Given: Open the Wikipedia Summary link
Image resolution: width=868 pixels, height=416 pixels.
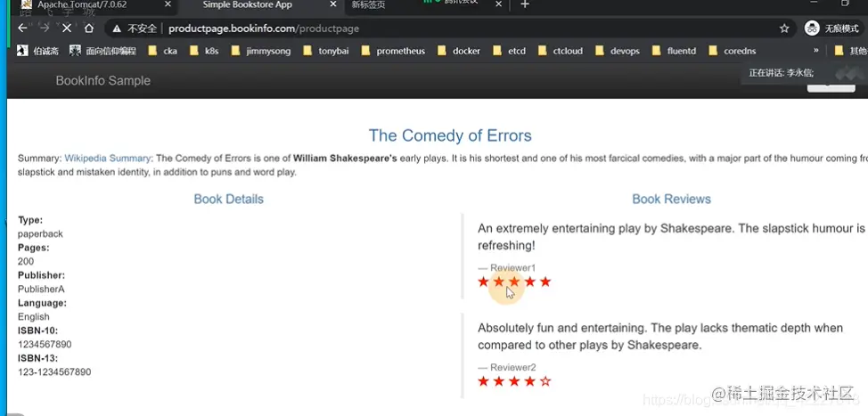Looking at the screenshot, I should pyautogui.click(x=108, y=159).
